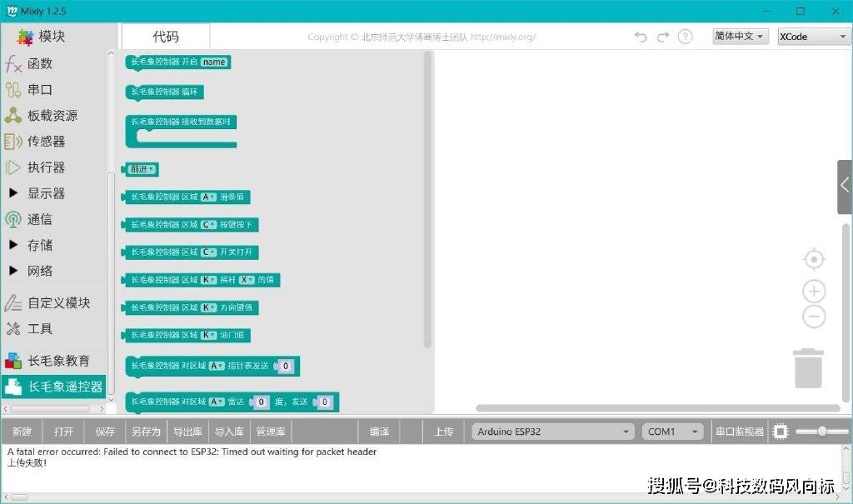
Task: Open area dropdown C in 按键按下 block
Action: [209, 225]
